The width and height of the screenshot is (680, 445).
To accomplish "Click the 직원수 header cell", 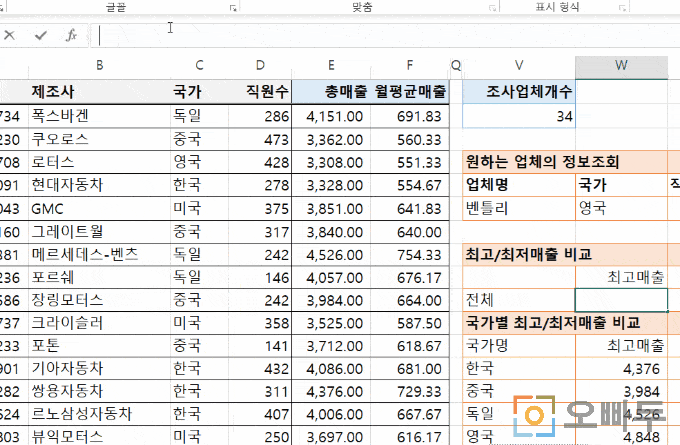I will (260, 92).
